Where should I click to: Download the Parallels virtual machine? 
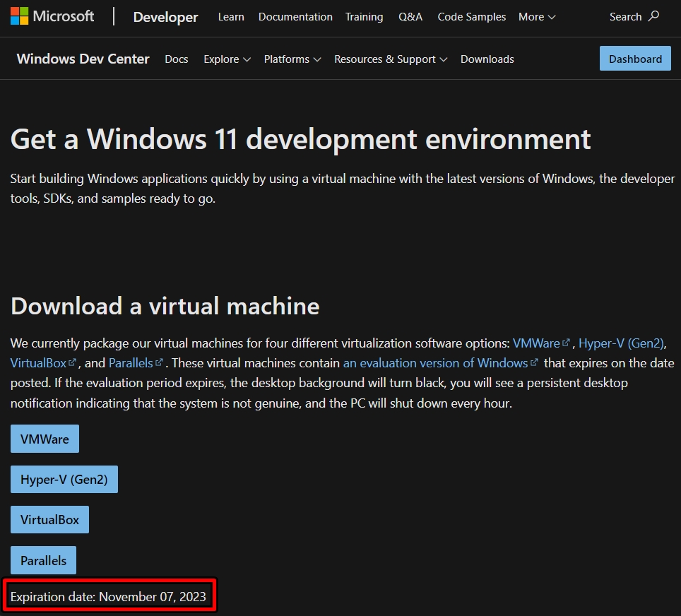tap(43, 560)
